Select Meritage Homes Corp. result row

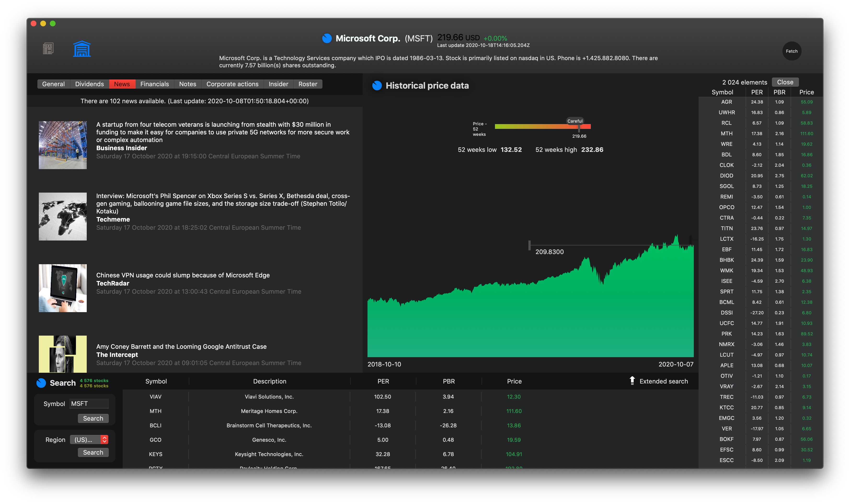[410, 411]
